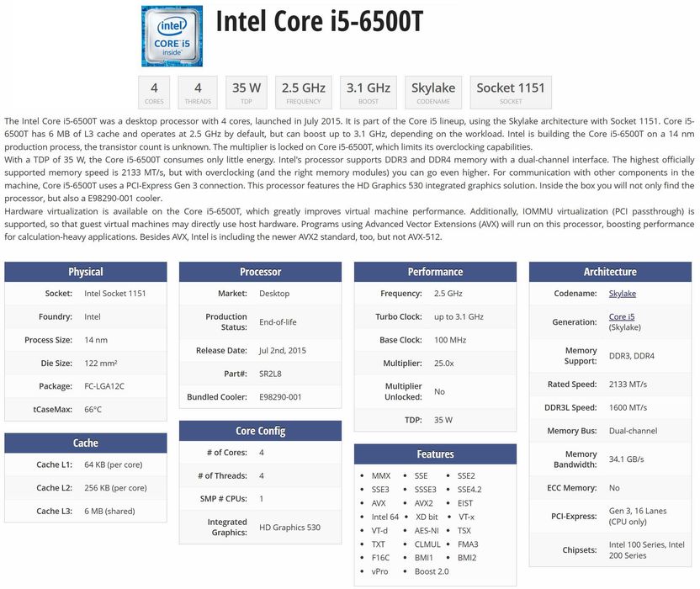Click the vPro feature entry
Image resolution: width=700 pixels, height=589 pixels.
click(380, 571)
